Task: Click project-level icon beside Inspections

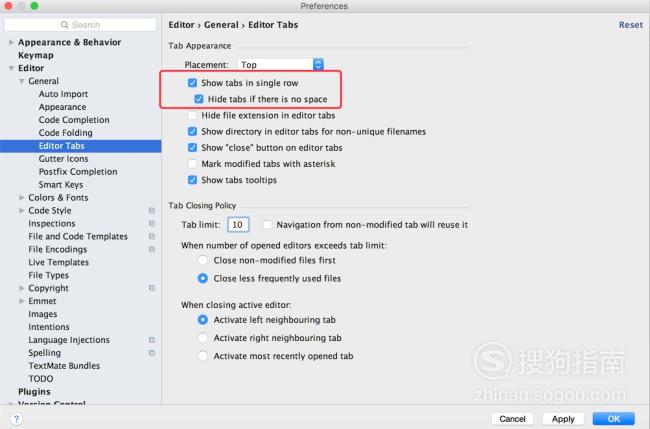Action: click(x=152, y=223)
